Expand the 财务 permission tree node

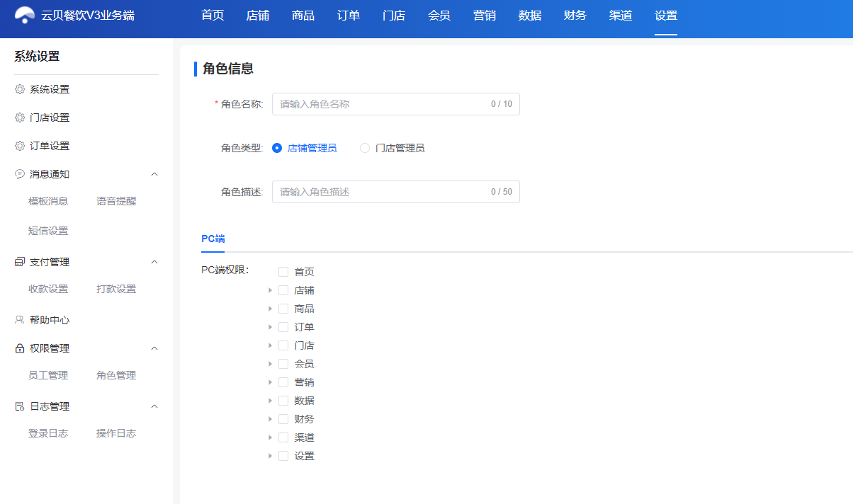(x=270, y=419)
